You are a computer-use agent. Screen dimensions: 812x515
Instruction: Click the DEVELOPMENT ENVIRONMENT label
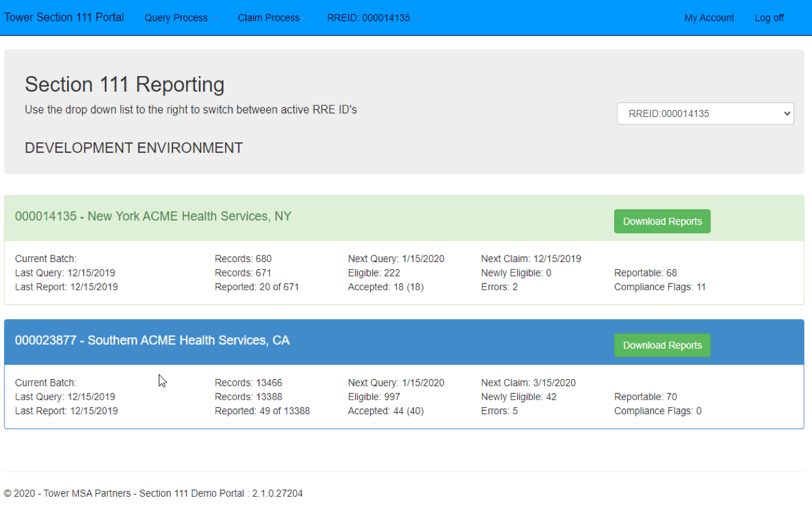(x=133, y=148)
